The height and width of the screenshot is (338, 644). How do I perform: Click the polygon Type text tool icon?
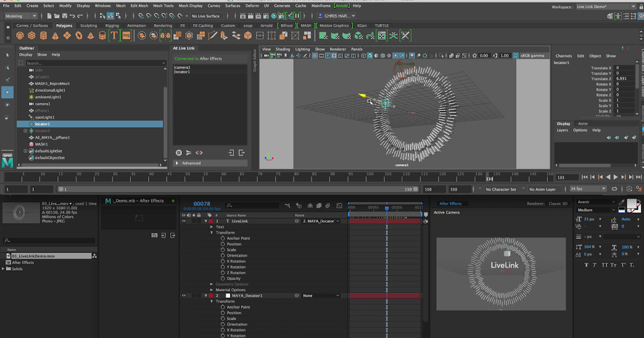pos(114,36)
